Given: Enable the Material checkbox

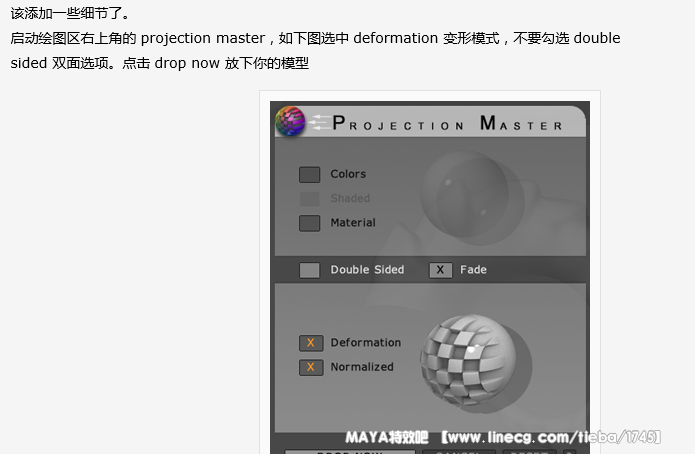Looking at the screenshot, I should 309,223.
